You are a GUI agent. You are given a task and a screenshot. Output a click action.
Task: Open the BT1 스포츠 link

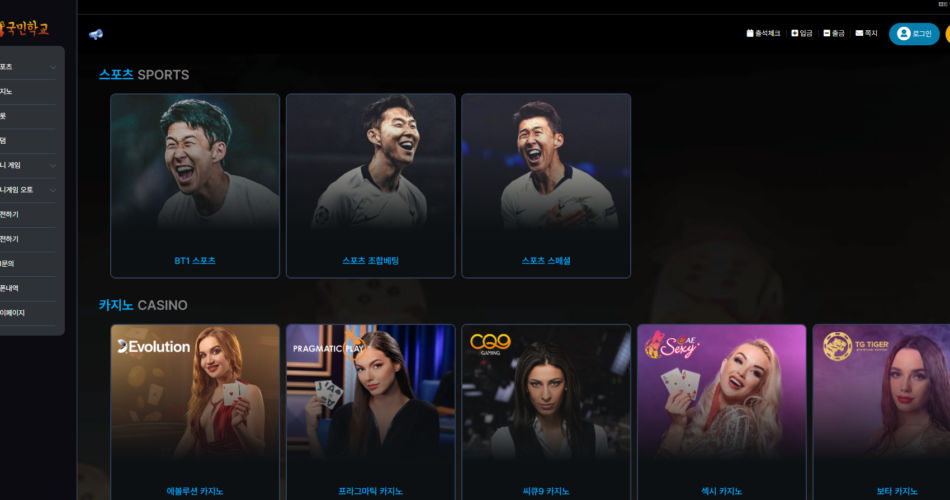(x=195, y=261)
